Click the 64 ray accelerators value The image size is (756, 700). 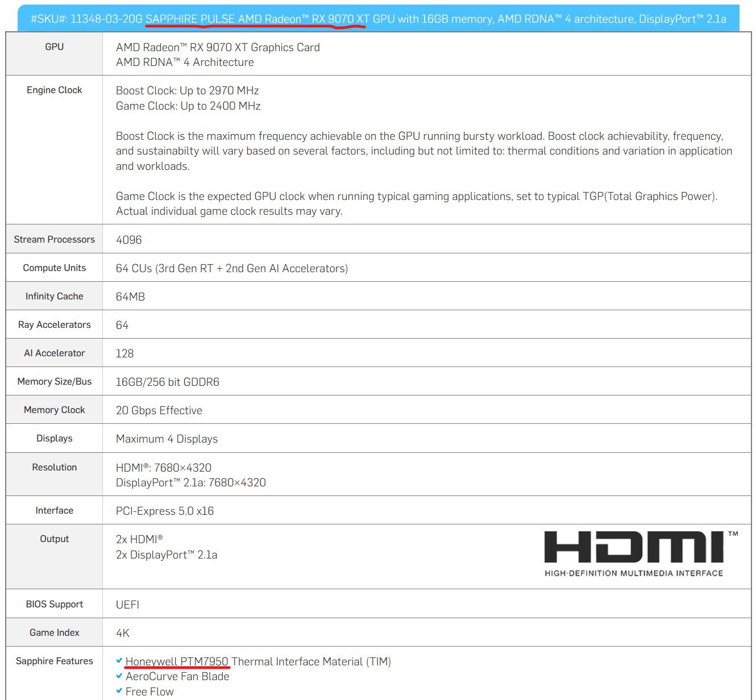point(122,325)
